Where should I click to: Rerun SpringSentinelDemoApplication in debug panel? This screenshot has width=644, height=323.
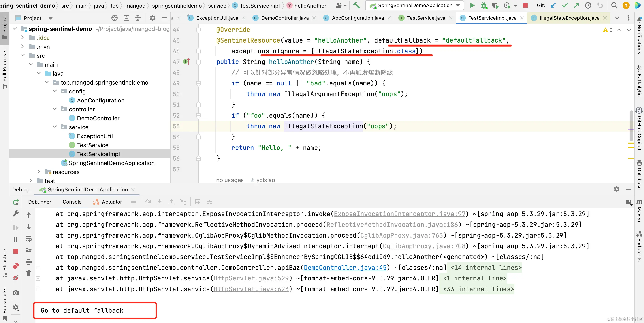click(x=16, y=202)
